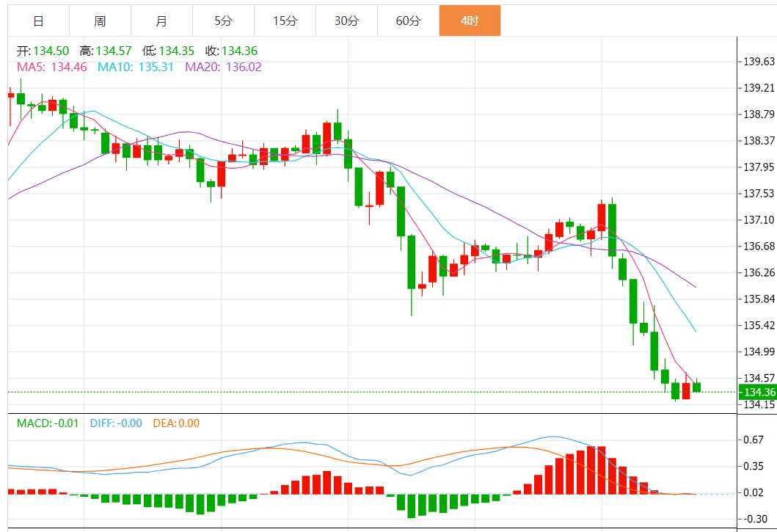Image resolution: width=777 pixels, height=532 pixels.
Task: Click the MA20: 136.02 indicator label
Action: point(224,67)
